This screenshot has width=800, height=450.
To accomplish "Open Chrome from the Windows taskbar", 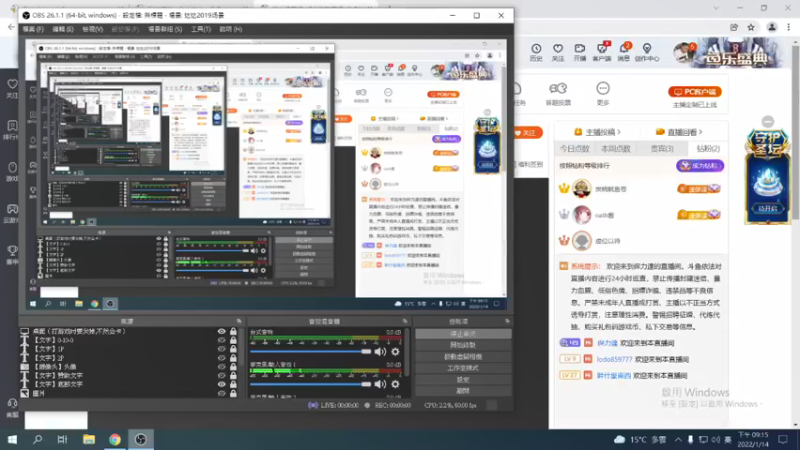I will 115,439.
